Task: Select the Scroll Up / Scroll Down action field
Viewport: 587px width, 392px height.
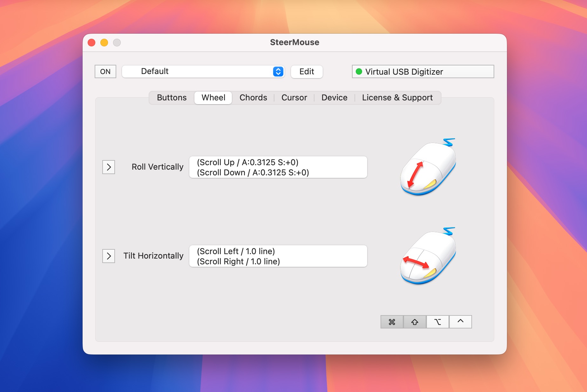Action: click(x=278, y=167)
